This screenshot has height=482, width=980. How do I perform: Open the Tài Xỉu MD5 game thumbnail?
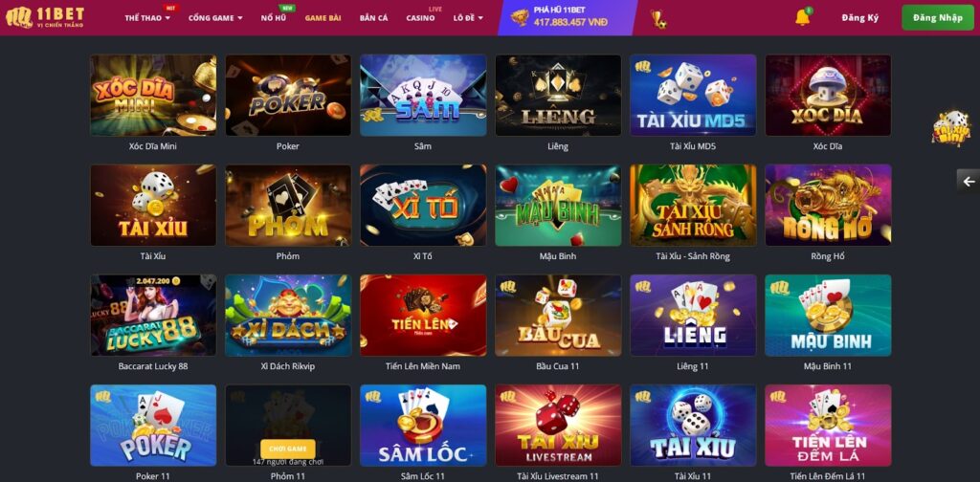click(x=693, y=95)
